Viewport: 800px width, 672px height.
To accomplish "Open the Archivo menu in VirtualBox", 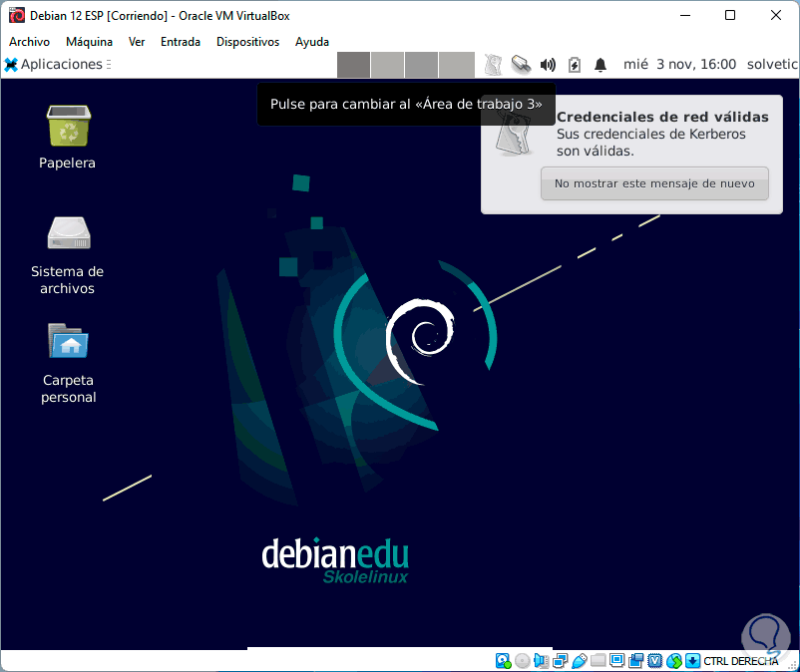I will coord(30,42).
